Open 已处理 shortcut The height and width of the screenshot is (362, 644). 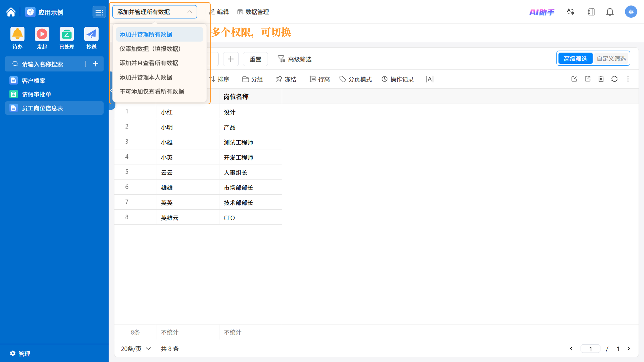(67, 38)
